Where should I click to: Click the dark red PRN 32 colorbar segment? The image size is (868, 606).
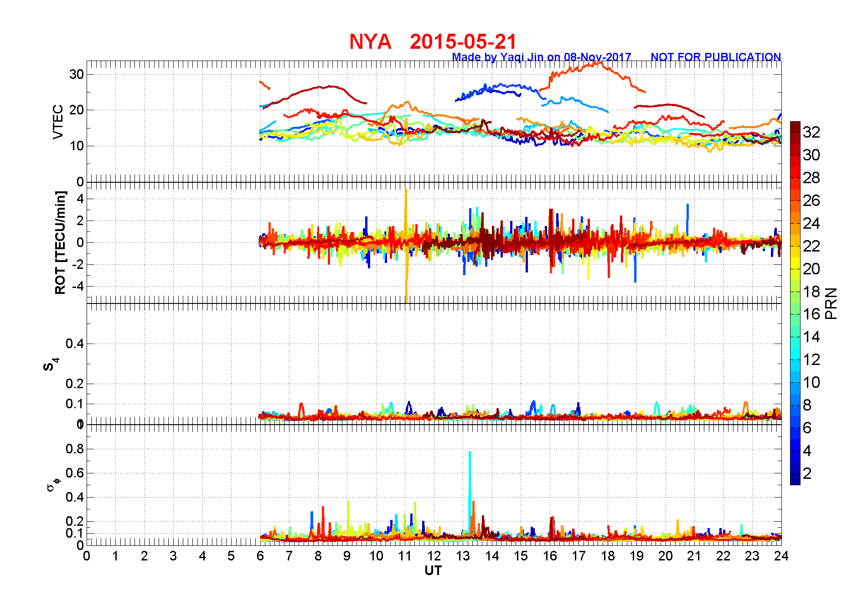(x=795, y=127)
